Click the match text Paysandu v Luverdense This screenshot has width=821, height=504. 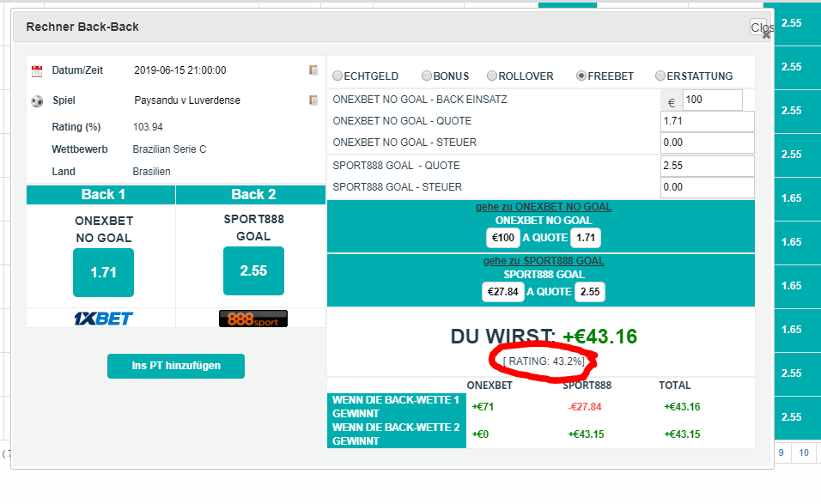pyautogui.click(x=187, y=100)
